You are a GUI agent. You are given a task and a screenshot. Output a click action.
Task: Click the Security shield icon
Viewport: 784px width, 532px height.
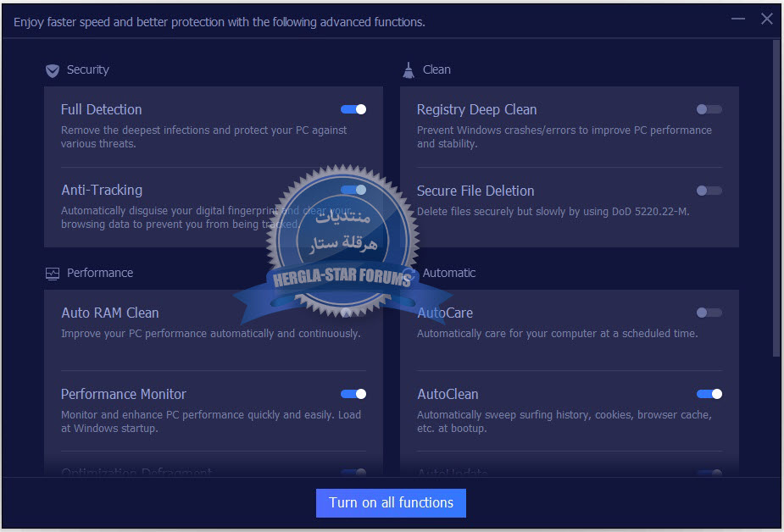(x=52, y=70)
